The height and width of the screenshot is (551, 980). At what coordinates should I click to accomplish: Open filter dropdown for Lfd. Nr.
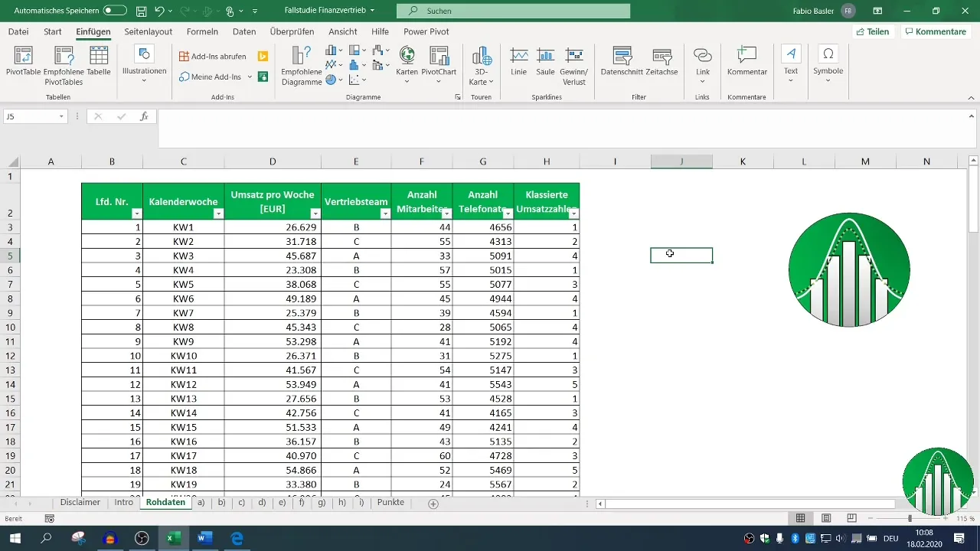(136, 214)
